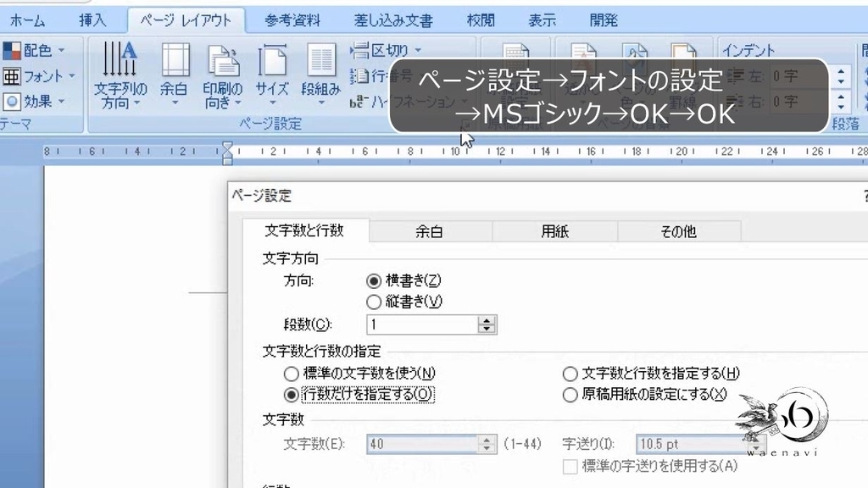Select 文字数と行数 tab in dialog
868x488 pixels.
(304, 230)
